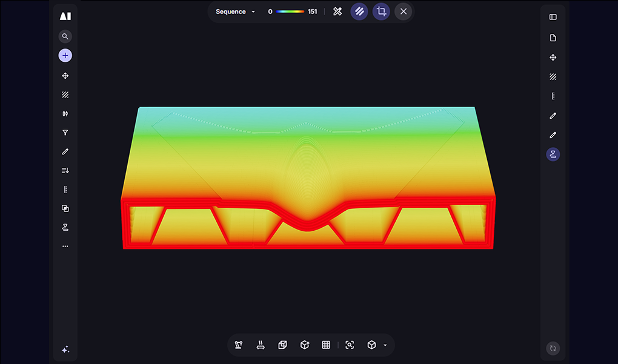The height and width of the screenshot is (364, 618).
Task: Click the rainbow sequence range slider
Action: pos(290,12)
